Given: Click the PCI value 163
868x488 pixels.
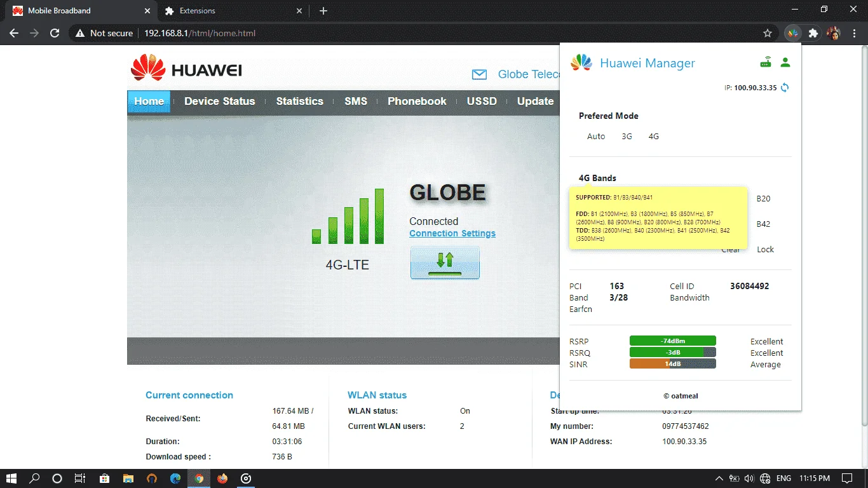Looking at the screenshot, I should (x=616, y=286).
